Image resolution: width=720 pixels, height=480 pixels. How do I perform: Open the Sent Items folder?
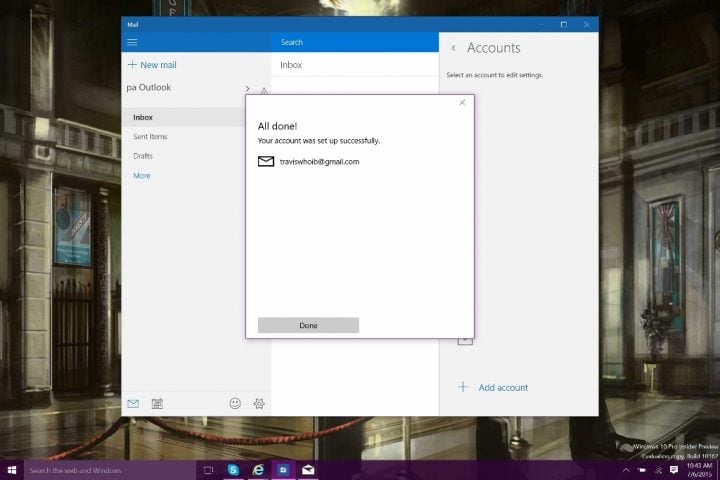tap(150, 136)
